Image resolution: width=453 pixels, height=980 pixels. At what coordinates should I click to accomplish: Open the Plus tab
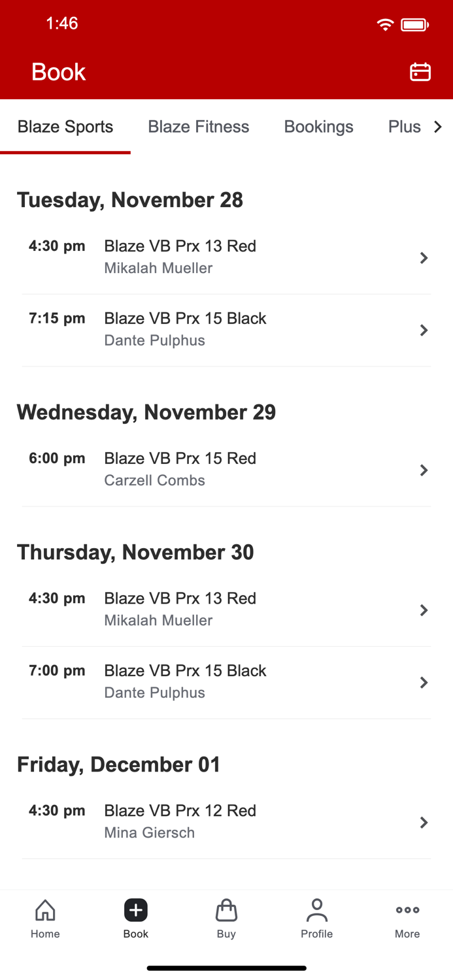coord(404,127)
